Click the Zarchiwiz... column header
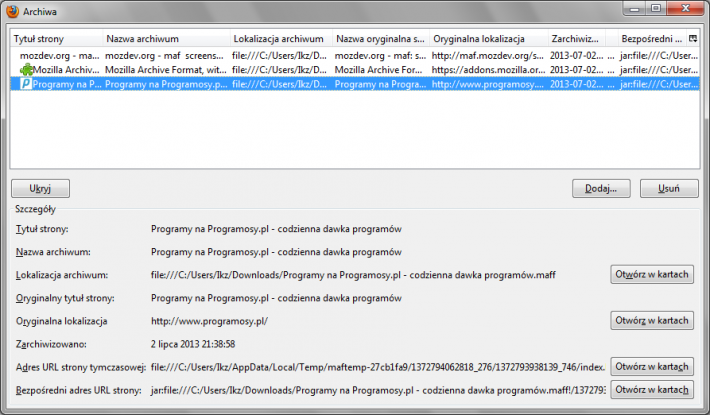Screen dimensions: 710x415 point(577,39)
